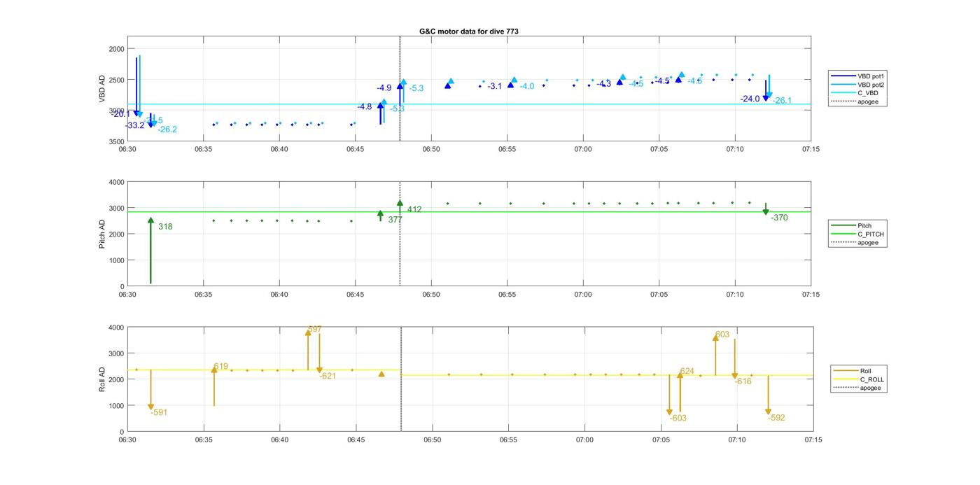
Task: Click the '1000' tick on Pitch AD axis
Action: 117,260
